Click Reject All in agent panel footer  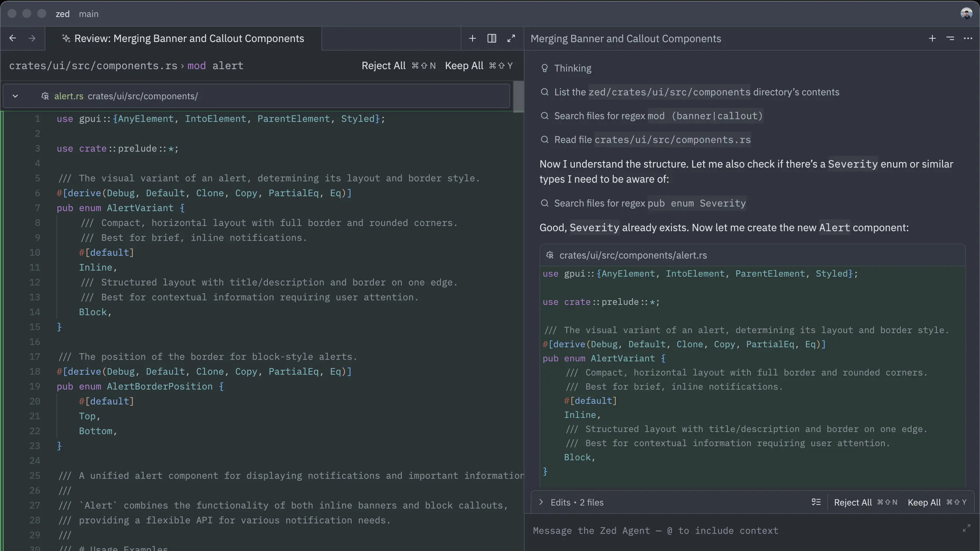point(852,502)
